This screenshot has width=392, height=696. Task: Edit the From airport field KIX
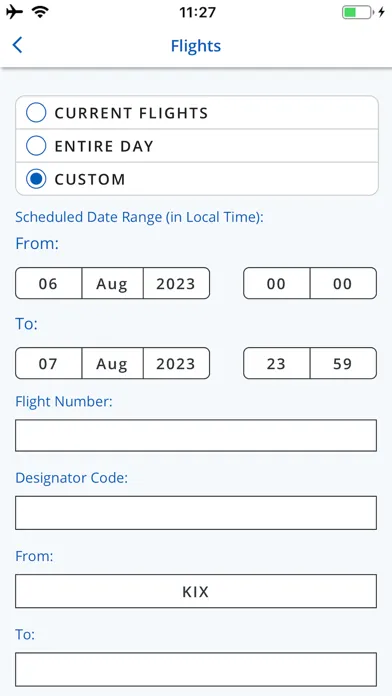(196, 591)
